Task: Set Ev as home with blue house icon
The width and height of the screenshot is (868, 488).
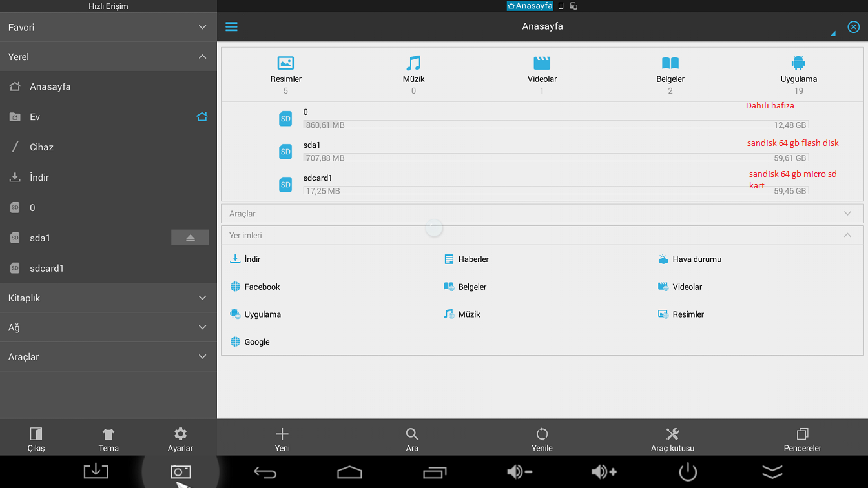Action: coord(202,117)
